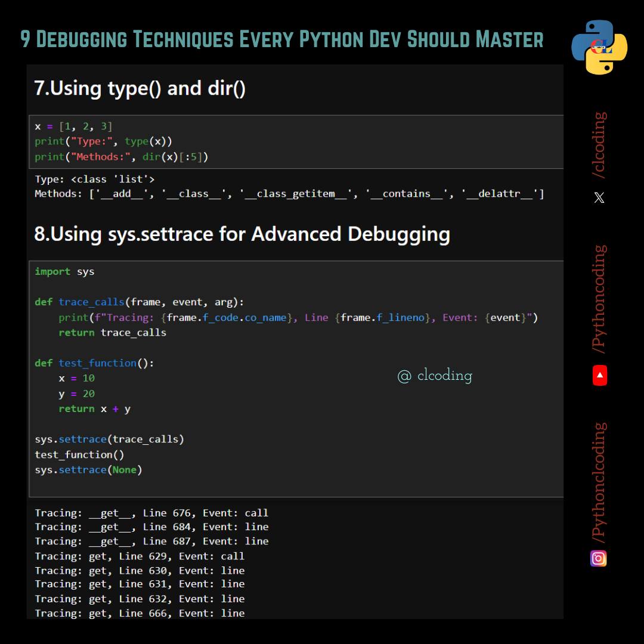Click the "sys.settrace(trace_calls)" line

(109, 439)
